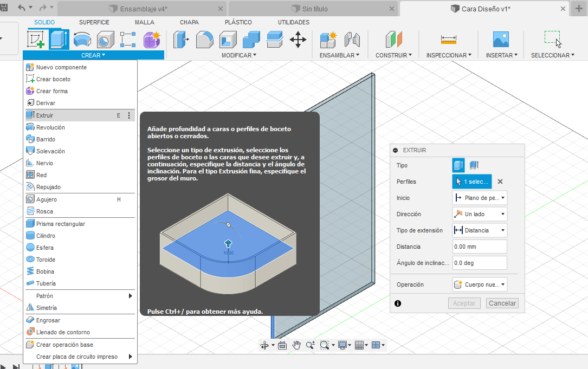Switch to the UTILIDADES tab
The width and height of the screenshot is (588, 369).
(x=294, y=23)
